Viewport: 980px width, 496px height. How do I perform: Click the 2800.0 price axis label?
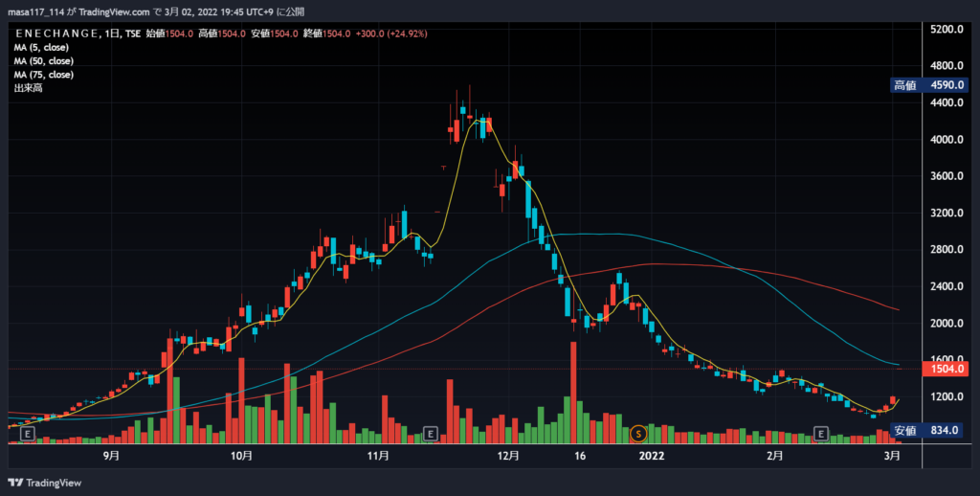[x=947, y=250]
